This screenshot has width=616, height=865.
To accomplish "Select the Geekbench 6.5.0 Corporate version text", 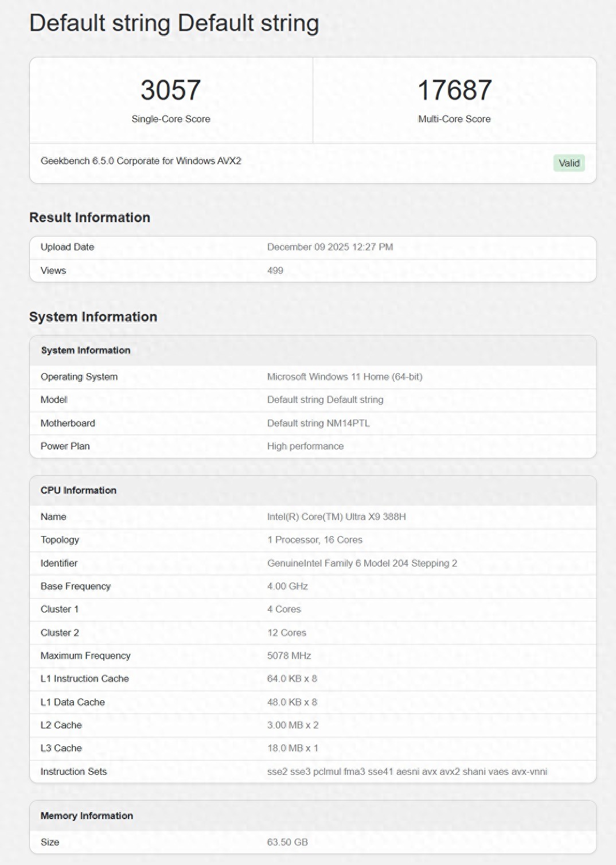I will tap(141, 161).
